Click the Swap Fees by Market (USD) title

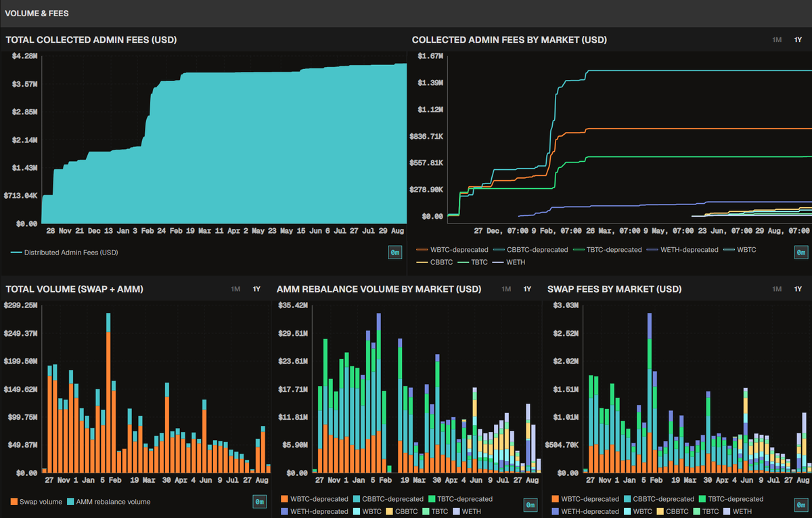614,289
